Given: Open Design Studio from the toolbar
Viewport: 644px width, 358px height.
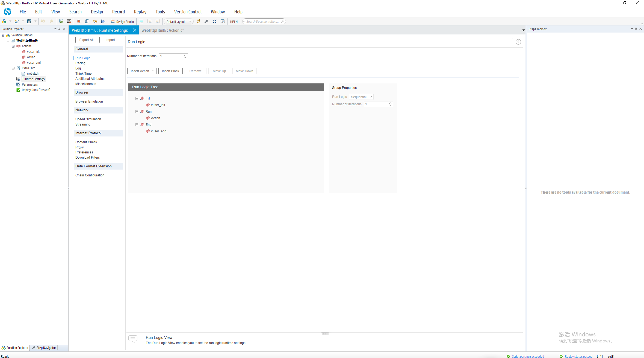Looking at the screenshot, I should click(122, 22).
